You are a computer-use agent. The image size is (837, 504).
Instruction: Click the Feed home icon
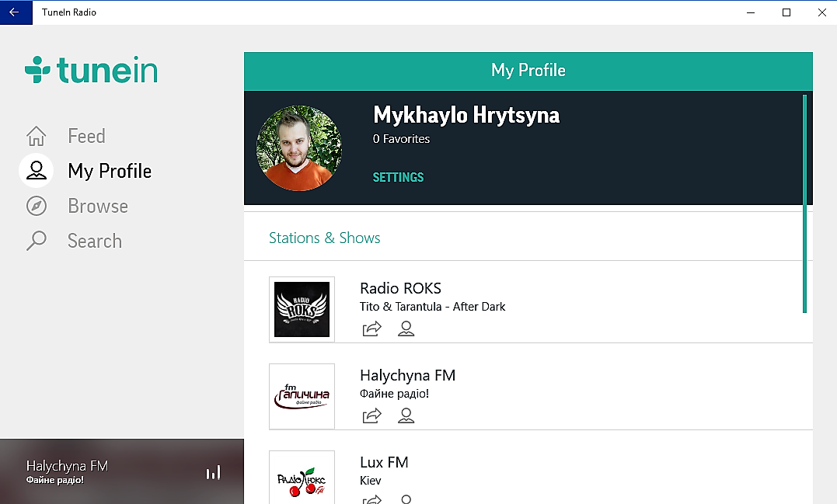36,136
